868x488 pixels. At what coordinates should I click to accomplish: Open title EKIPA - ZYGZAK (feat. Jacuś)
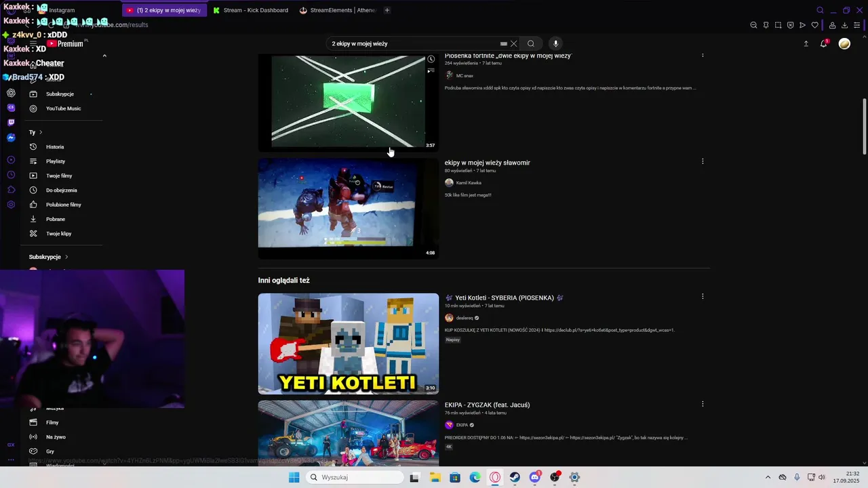point(487,405)
